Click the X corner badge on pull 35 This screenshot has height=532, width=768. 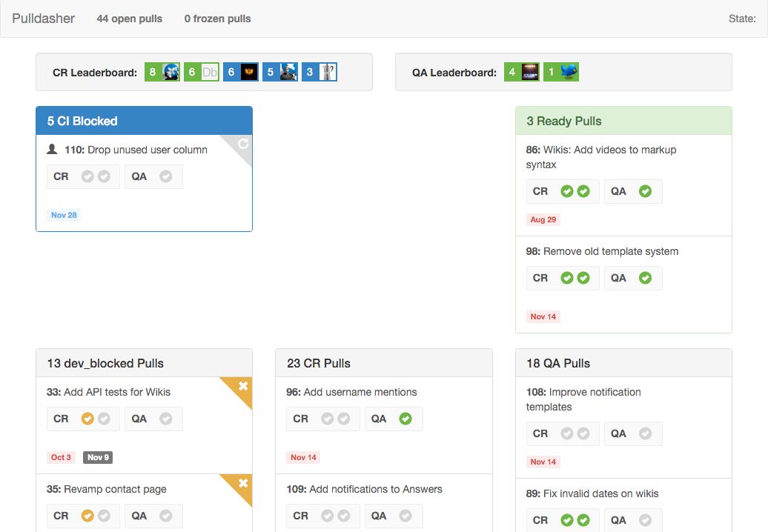tap(243, 483)
